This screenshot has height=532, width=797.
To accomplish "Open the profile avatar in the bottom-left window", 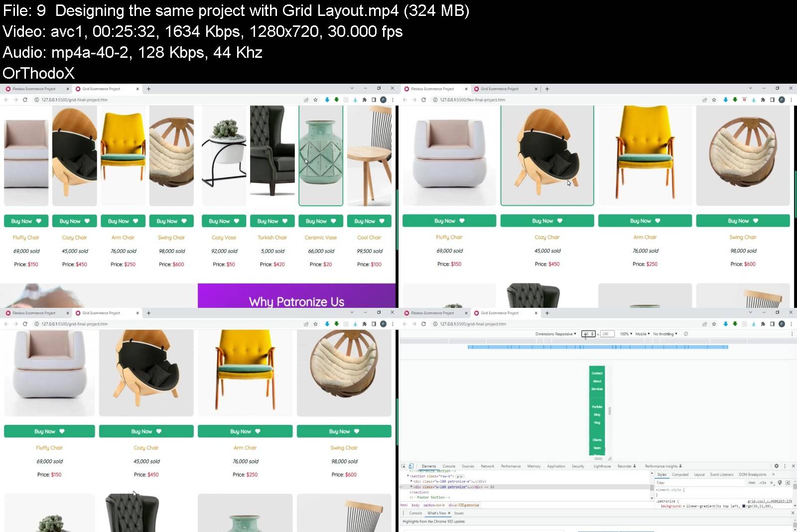I will point(383,324).
